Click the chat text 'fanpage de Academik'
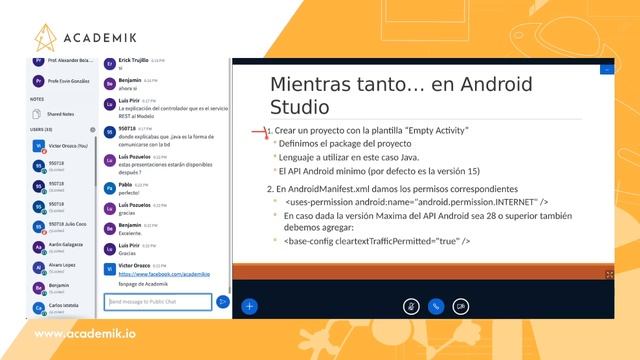Screen dimensions: 640x360 tap(143, 284)
